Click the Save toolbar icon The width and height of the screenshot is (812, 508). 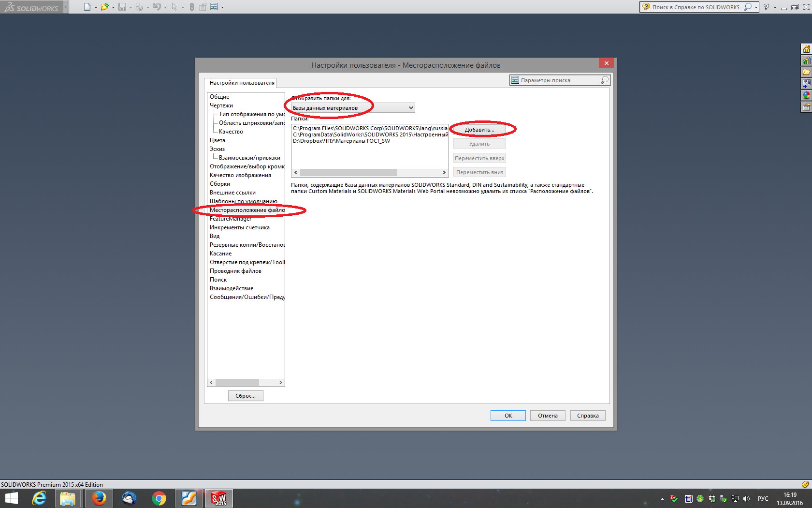pyautogui.click(x=122, y=7)
